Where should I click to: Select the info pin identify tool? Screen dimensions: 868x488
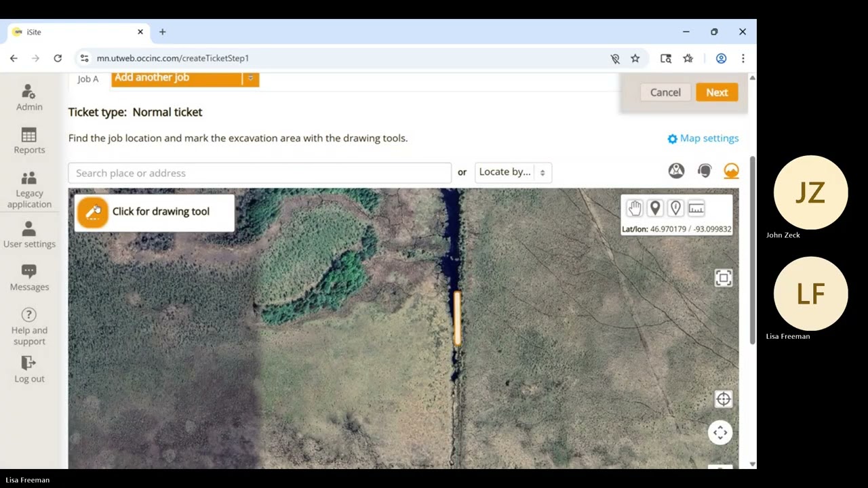coord(675,208)
